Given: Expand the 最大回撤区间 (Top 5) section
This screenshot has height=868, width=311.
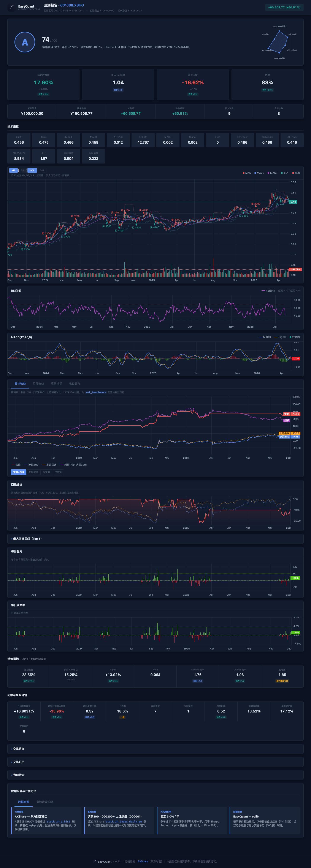Looking at the screenshot, I should (x=155, y=538).
